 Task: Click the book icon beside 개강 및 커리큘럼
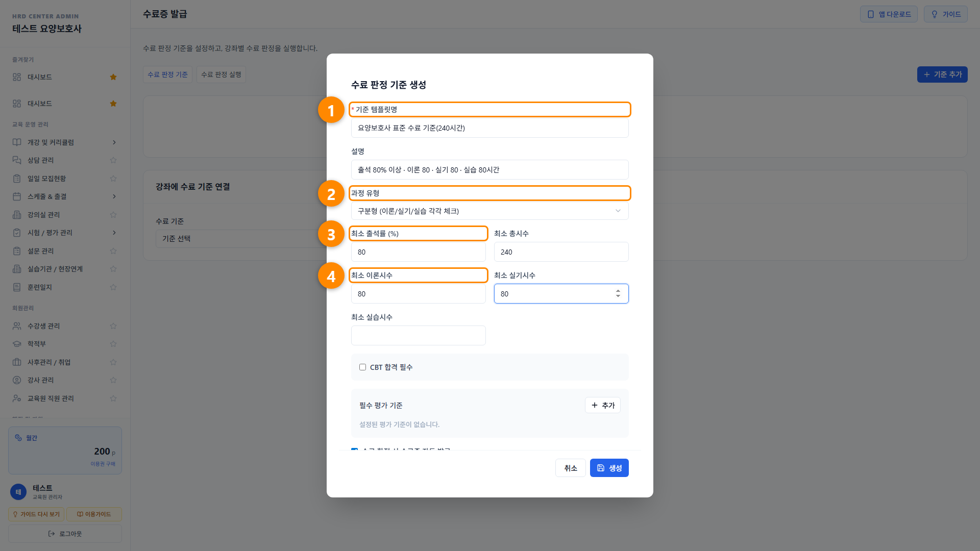click(x=17, y=142)
